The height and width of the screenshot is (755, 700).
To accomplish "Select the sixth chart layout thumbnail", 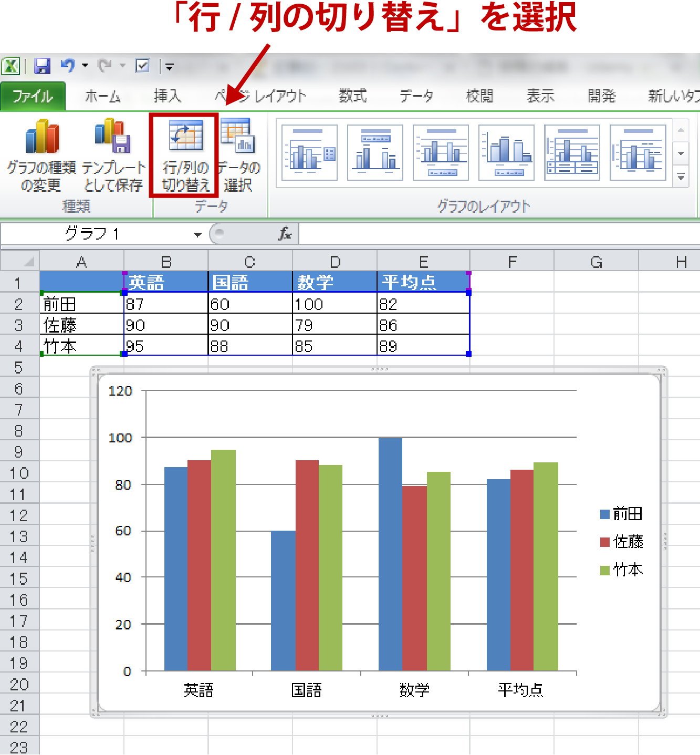I will point(638,152).
